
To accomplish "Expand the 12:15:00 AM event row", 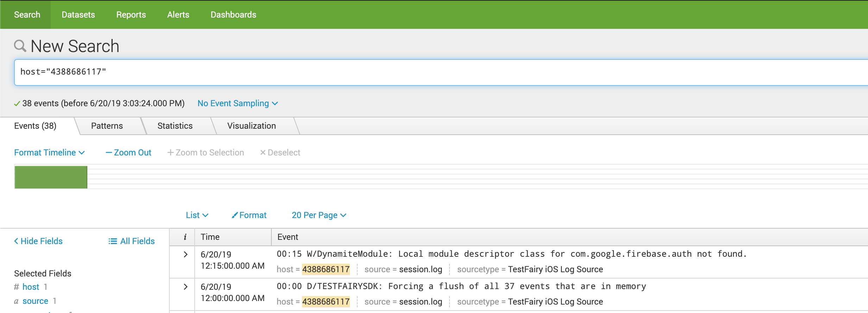I will pos(185,255).
